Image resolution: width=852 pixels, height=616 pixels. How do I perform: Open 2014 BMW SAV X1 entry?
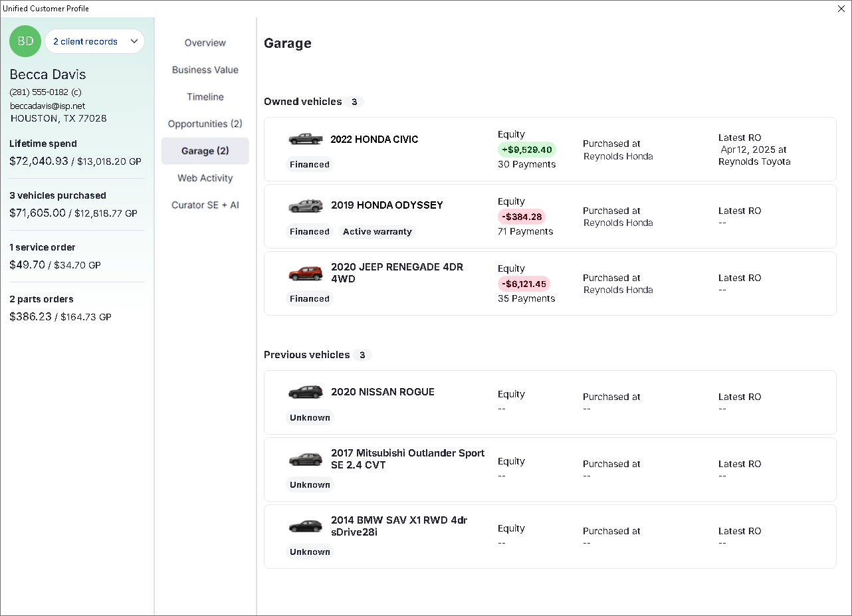point(399,526)
